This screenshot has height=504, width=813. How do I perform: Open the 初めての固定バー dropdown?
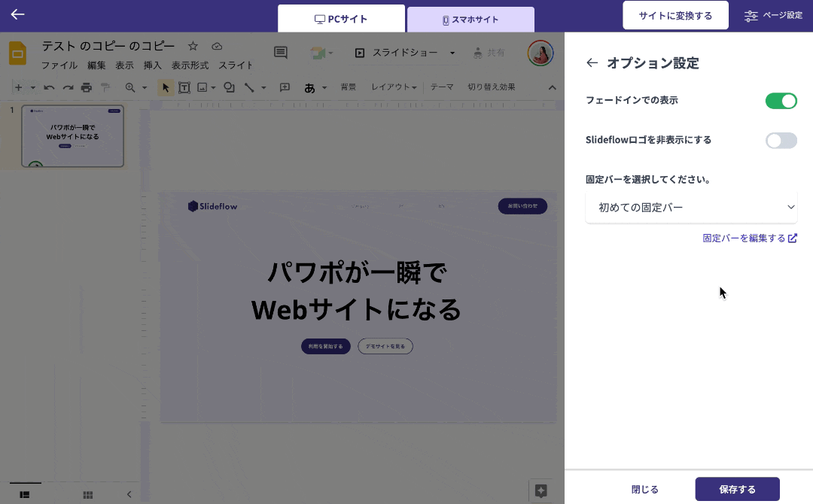pyautogui.click(x=691, y=207)
